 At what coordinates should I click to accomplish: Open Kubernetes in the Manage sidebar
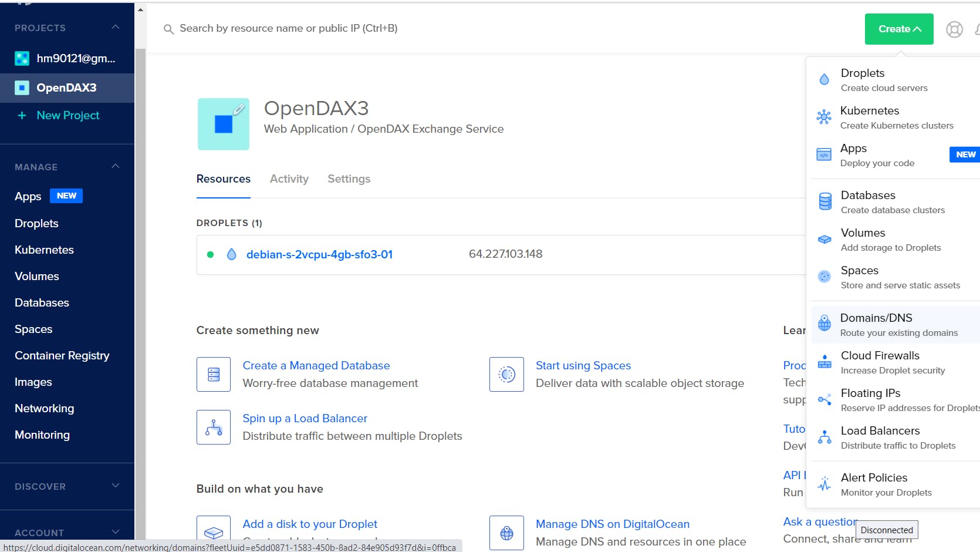44,250
